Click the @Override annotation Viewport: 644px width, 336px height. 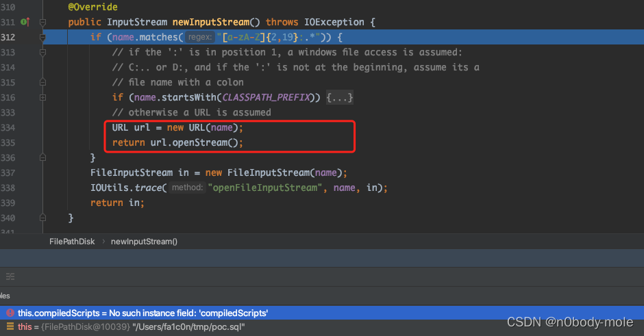pyautogui.click(x=92, y=7)
